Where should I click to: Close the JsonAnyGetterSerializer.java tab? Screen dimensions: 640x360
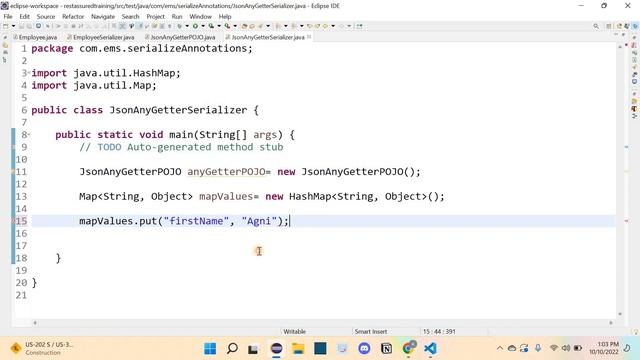pyautogui.click(x=309, y=37)
